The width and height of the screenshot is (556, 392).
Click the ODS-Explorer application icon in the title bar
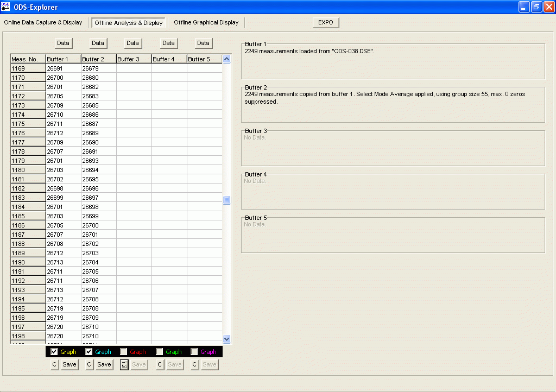pyautogui.click(x=7, y=7)
